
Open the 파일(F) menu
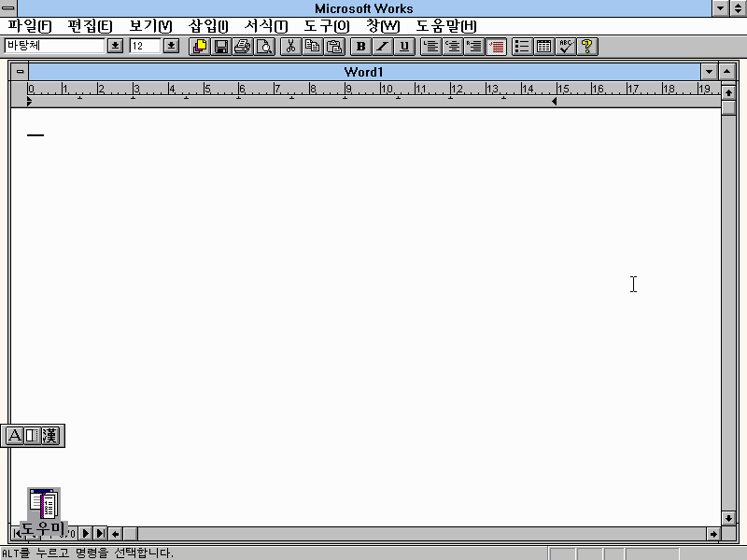tap(29, 26)
